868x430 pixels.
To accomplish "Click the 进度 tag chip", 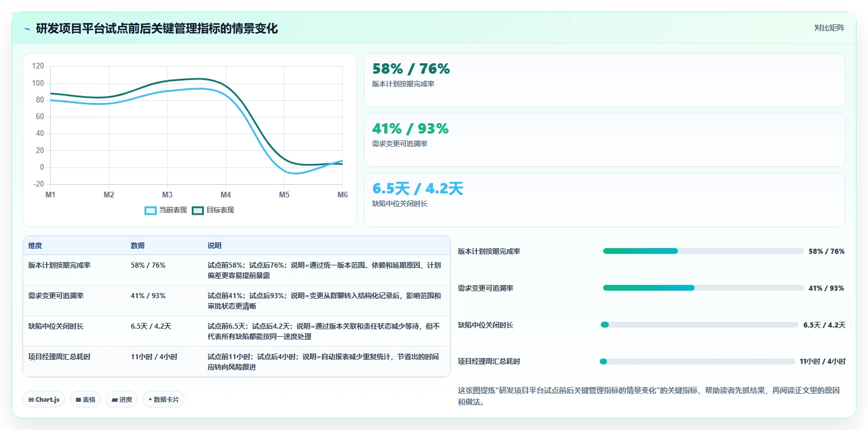I will coord(122,399).
